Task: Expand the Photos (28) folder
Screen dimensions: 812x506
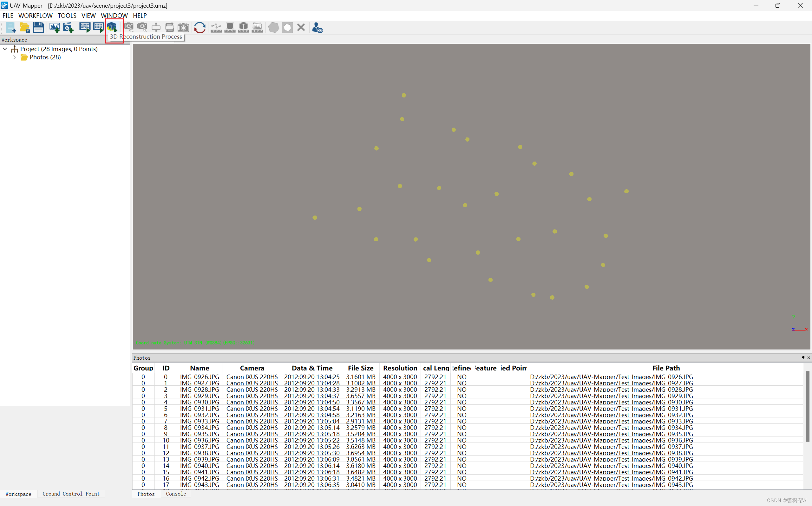Action: (14, 57)
